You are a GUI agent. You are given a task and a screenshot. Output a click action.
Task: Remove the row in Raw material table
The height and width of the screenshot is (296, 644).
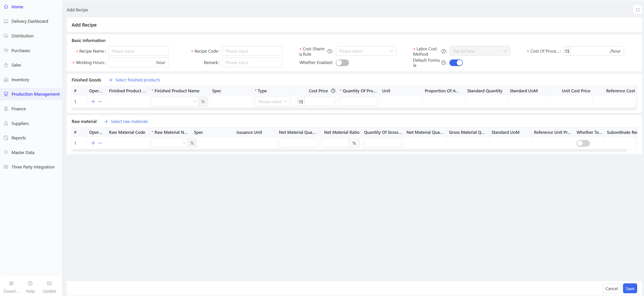click(100, 143)
